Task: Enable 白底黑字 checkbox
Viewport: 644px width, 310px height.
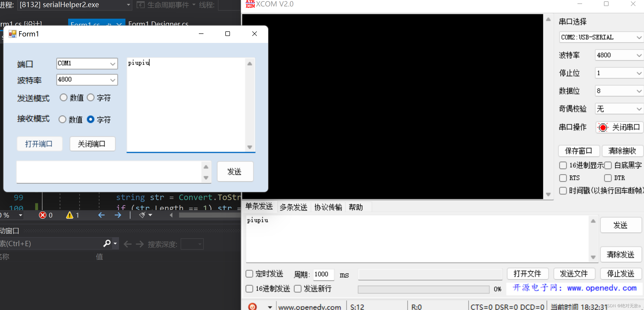Action: (608, 165)
